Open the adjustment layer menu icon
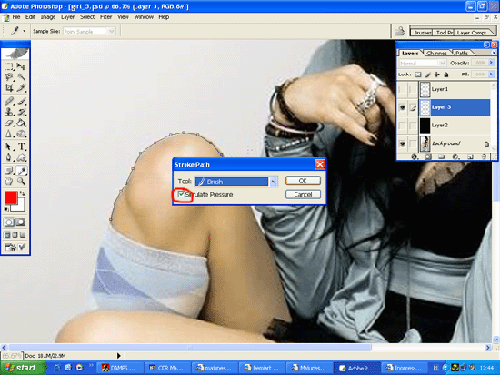The height and width of the screenshot is (375, 500). [x=456, y=156]
